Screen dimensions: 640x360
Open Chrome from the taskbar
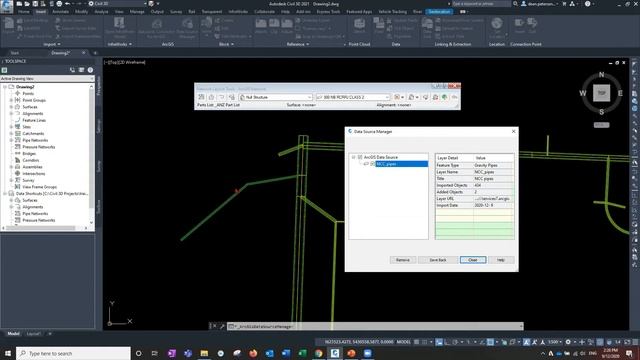pos(318,353)
